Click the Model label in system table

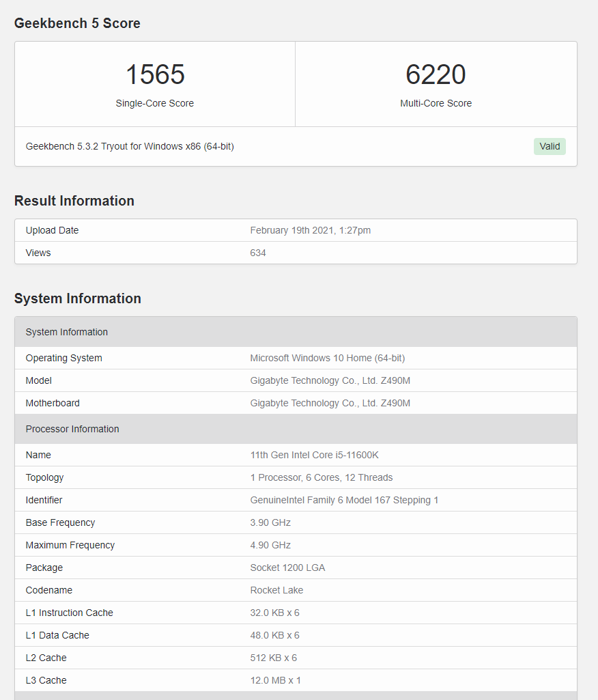39,381
